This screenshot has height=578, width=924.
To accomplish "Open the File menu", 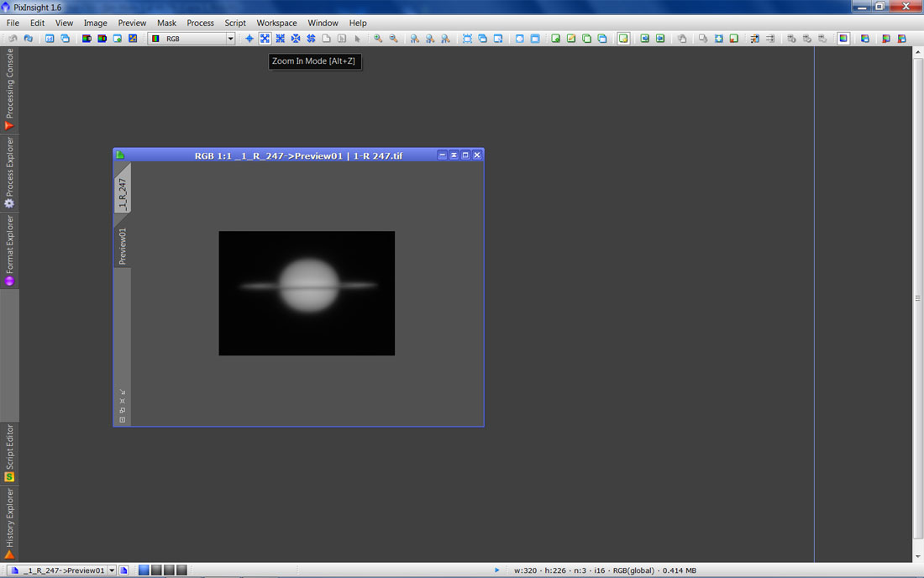I will pyautogui.click(x=13, y=23).
